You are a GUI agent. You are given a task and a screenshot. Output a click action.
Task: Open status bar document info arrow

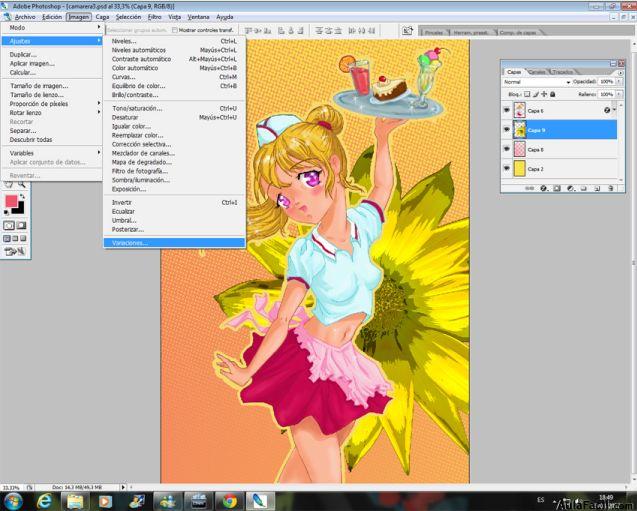(123, 487)
